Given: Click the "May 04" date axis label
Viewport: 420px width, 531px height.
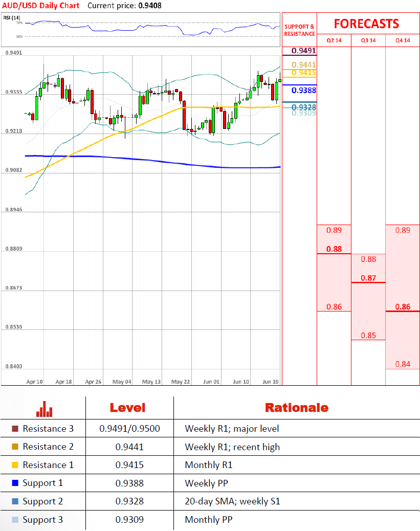Looking at the screenshot, I should (122, 382).
